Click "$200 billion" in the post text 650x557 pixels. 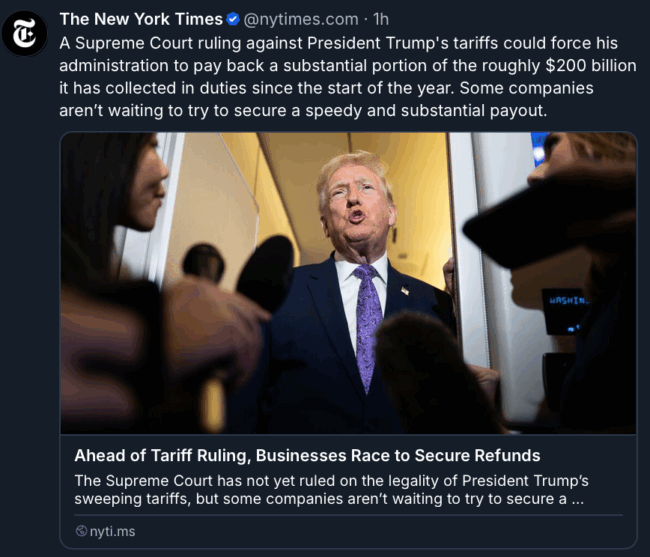(x=591, y=65)
